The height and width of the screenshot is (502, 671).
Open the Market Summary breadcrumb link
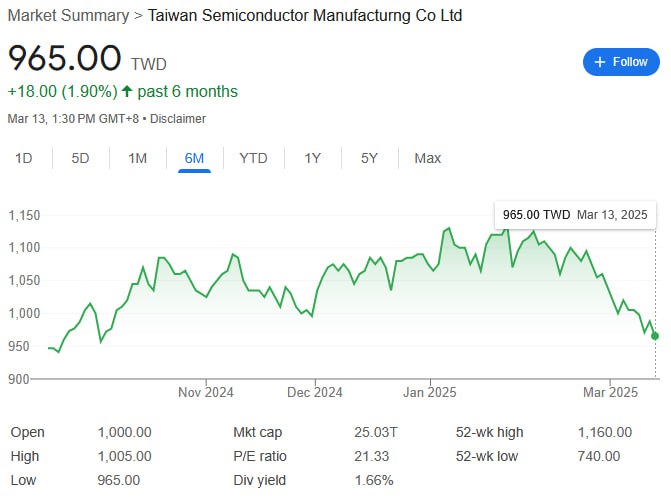pyautogui.click(x=68, y=16)
